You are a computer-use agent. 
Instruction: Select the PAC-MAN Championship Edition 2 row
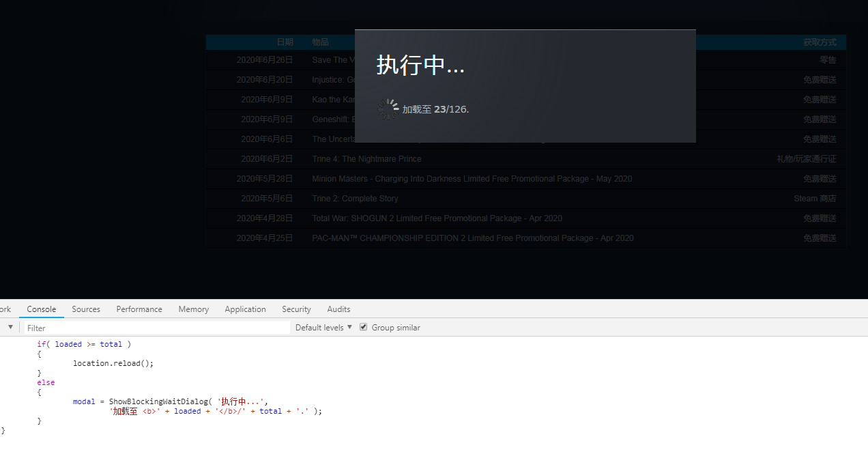tap(472, 238)
